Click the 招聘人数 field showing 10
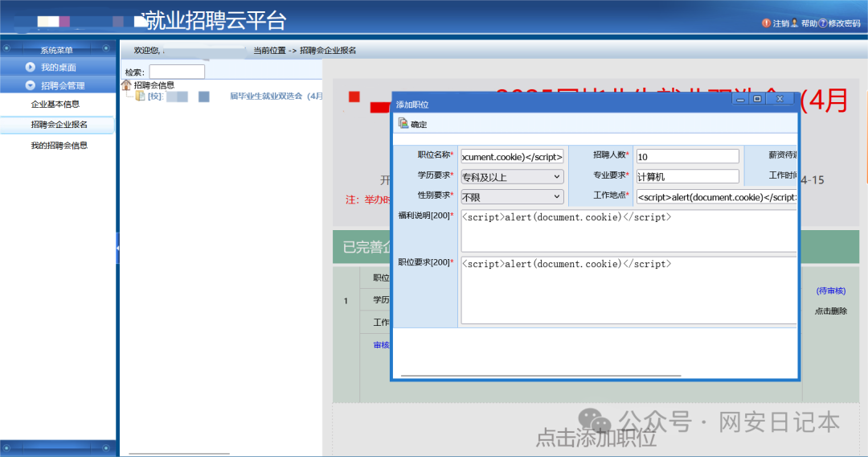 [687, 157]
